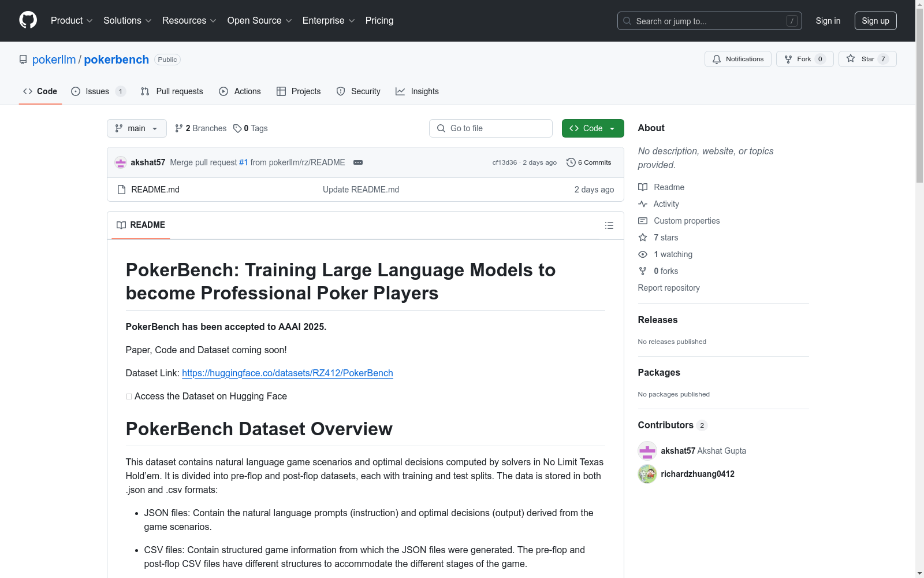The image size is (924, 578).
Task: Open the Contributors heading link
Action: pos(673,425)
